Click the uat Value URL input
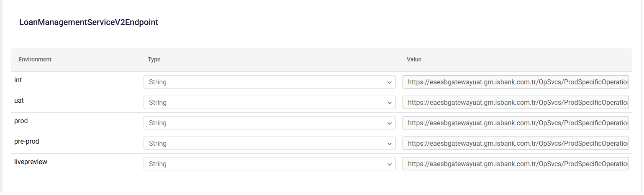Screen dimensions: 644x195 coord(515,102)
